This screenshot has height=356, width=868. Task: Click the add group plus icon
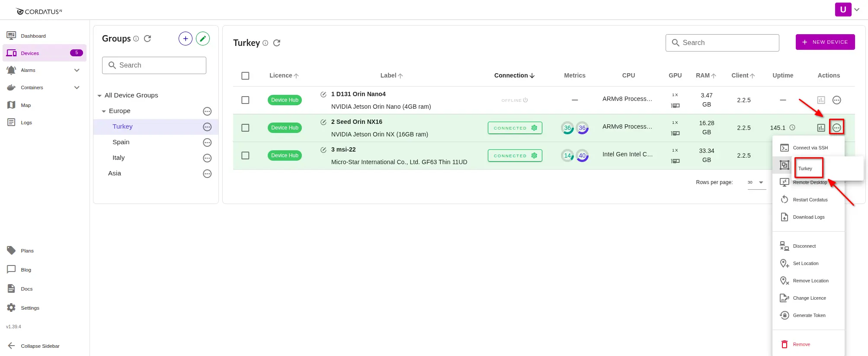pyautogui.click(x=185, y=39)
